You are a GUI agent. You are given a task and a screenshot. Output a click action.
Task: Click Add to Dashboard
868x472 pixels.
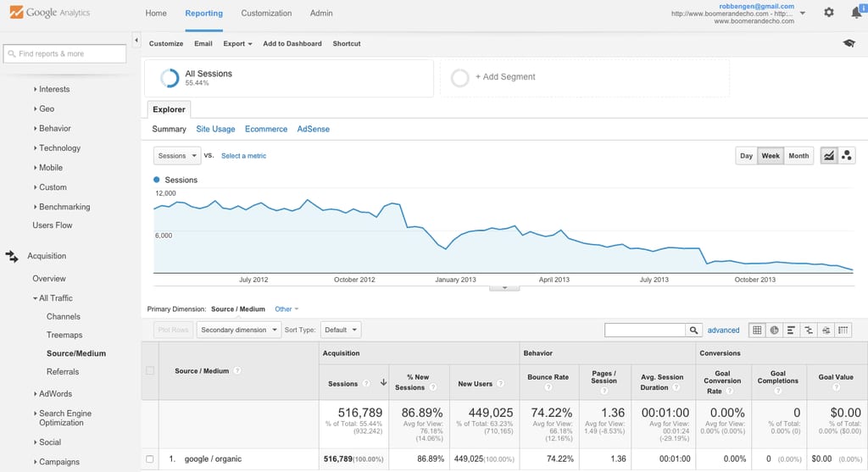[x=292, y=44]
